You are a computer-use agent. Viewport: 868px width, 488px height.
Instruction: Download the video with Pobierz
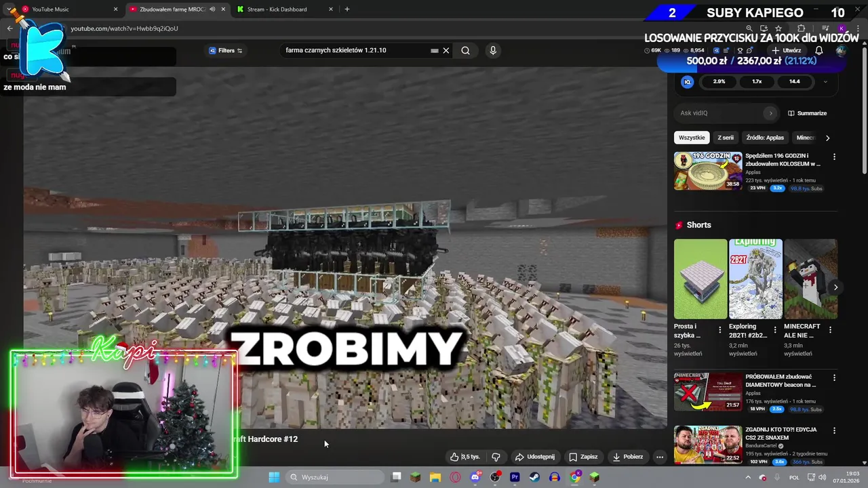628,457
